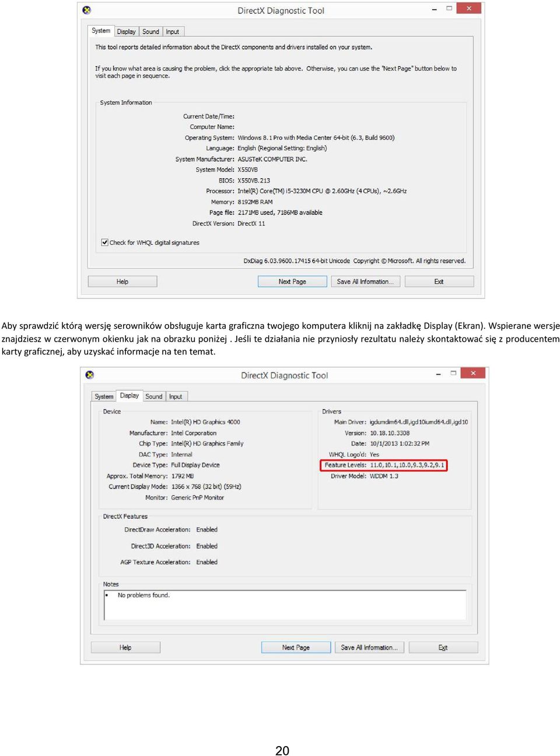This screenshot has width=560, height=756.
Task: Click Exit button in upper window
Action: (x=439, y=282)
